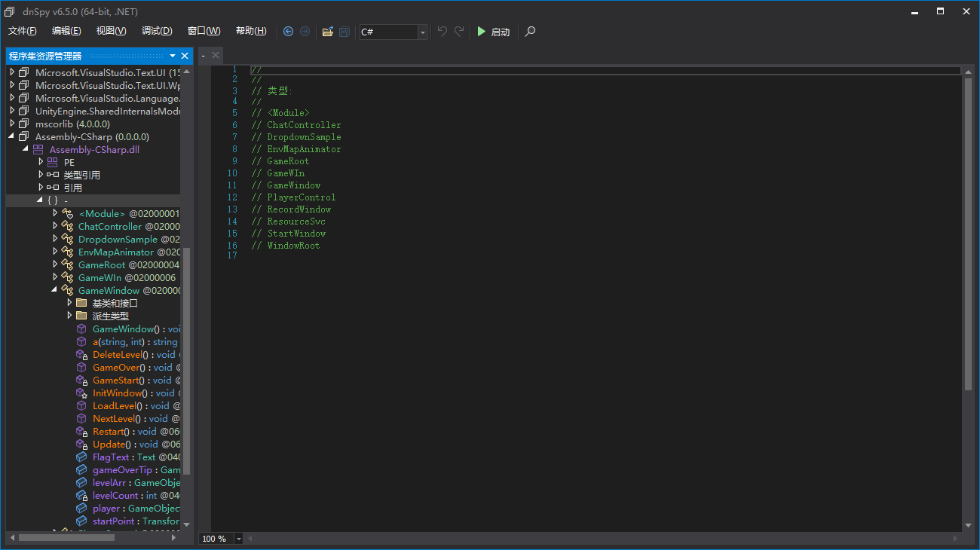This screenshot has width=980, height=550.
Task: Collapse the Assembly-CSharp.dll node
Action: pyautogui.click(x=26, y=149)
